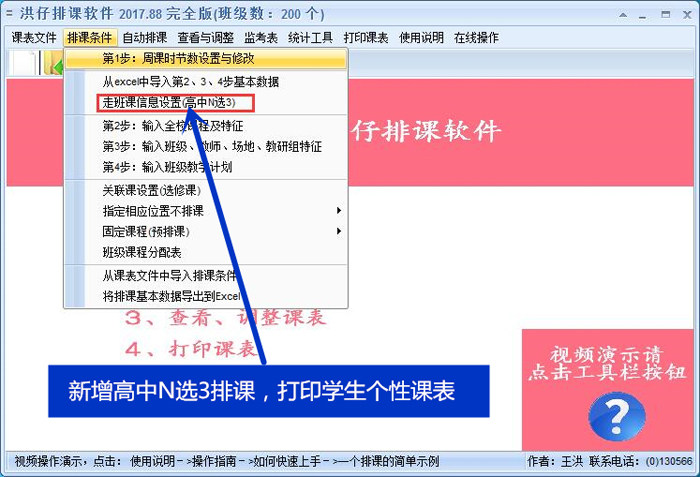This screenshot has height=477, width=700.
Task: Click the system menu icon in title bar
Action: point(9,13)
